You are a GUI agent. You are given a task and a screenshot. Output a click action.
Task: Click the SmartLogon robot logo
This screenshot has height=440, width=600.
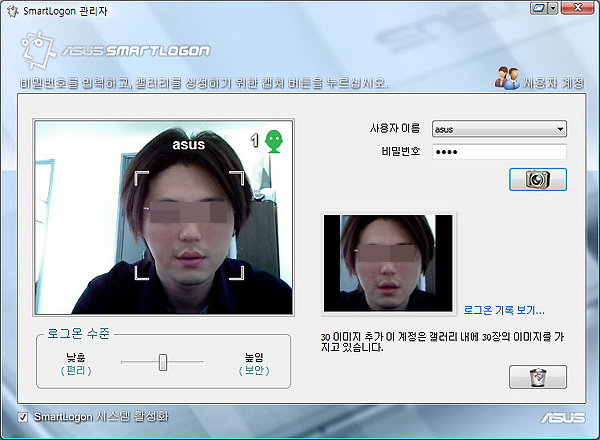pyautogui.click(x=38, y=50)
